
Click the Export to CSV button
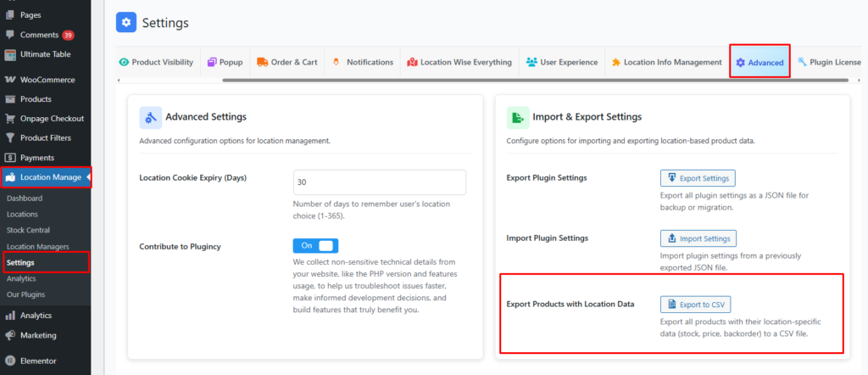coord(695,304)
